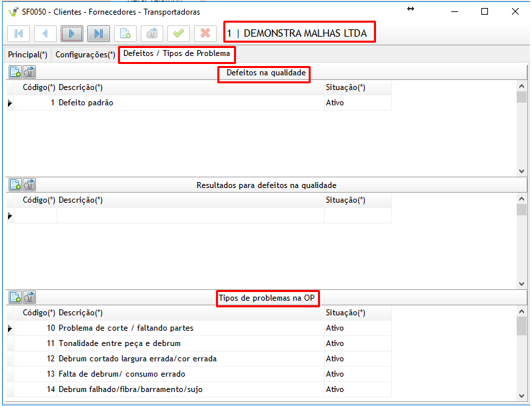Click Descrição(*) header in Resultados section
532x406 pixels.
click(191, 200)
